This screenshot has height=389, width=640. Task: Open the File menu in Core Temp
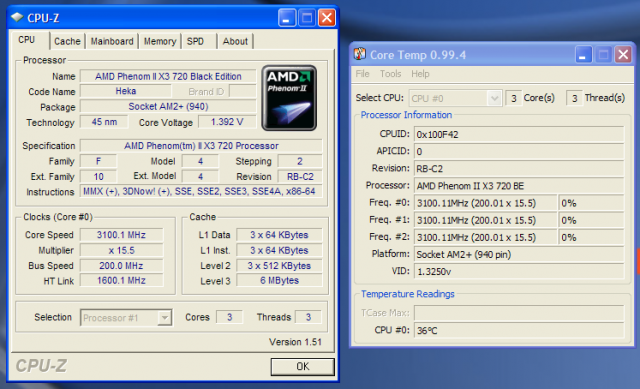click(362, 74)
